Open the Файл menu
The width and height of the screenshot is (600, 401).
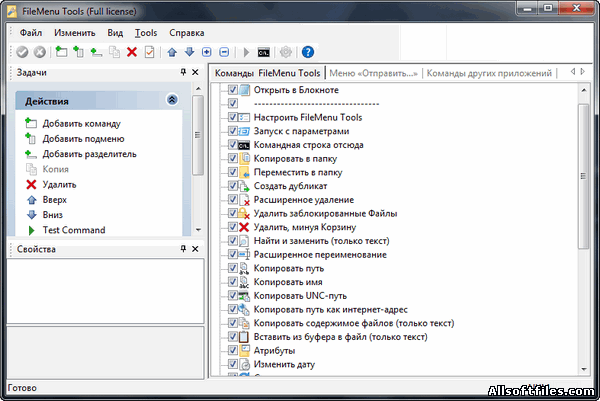click(31, 33)
